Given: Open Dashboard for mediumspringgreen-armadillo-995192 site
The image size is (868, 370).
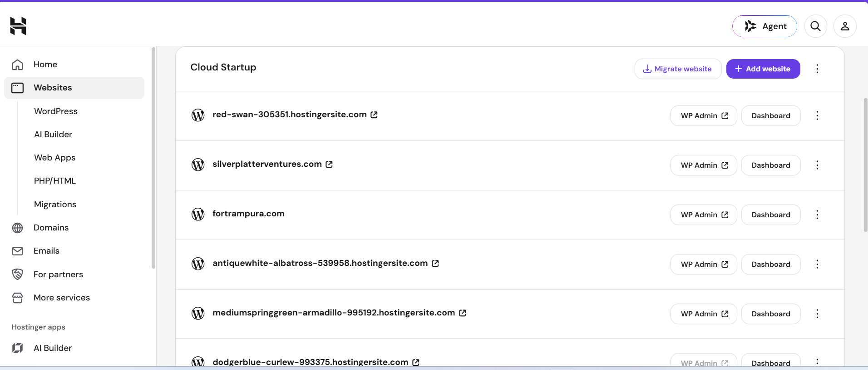Looking at the screenshot, I should tap(771, 314).
